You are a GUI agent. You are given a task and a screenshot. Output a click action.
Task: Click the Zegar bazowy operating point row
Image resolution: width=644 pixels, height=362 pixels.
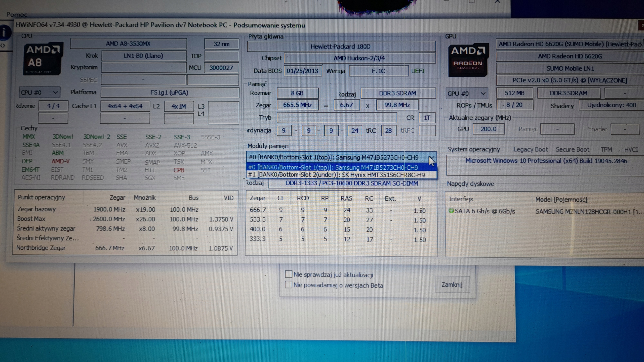point(125,209)
